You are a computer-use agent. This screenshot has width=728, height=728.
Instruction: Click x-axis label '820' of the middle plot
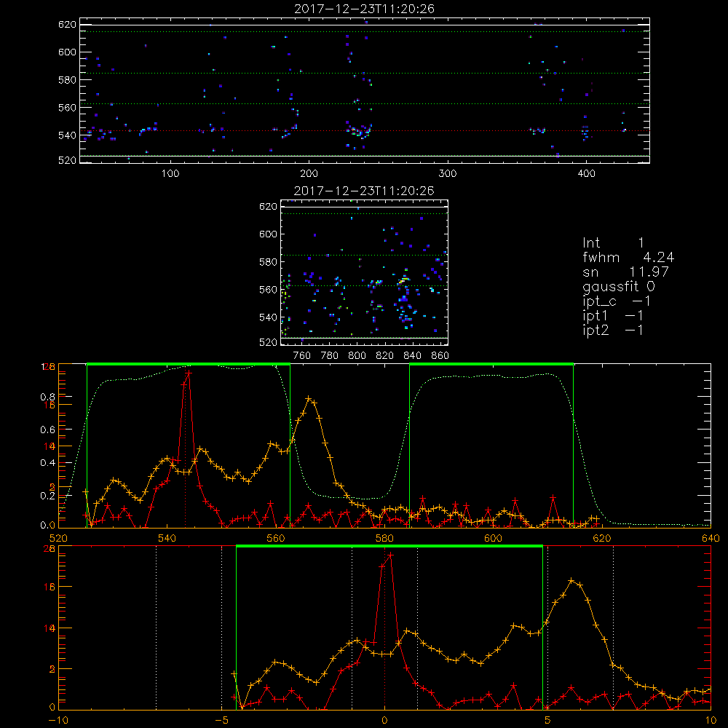point(385,356)
